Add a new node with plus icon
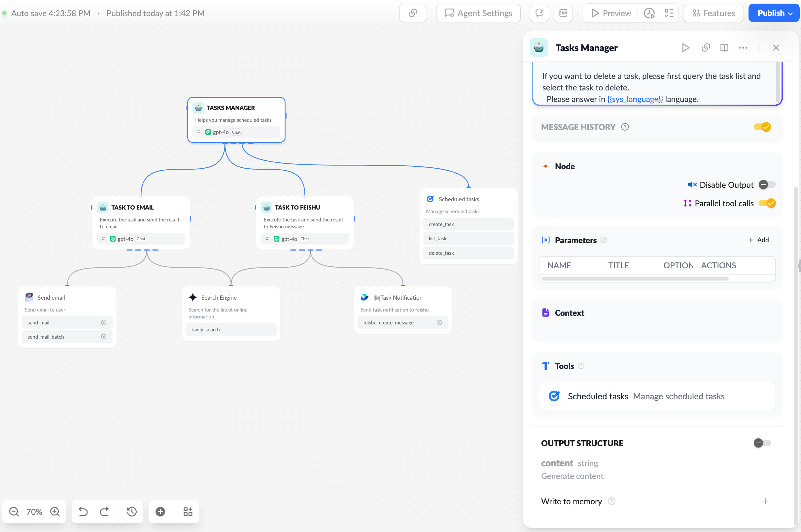The width and height of the screenshot is (801, 532). coord(160,511)
